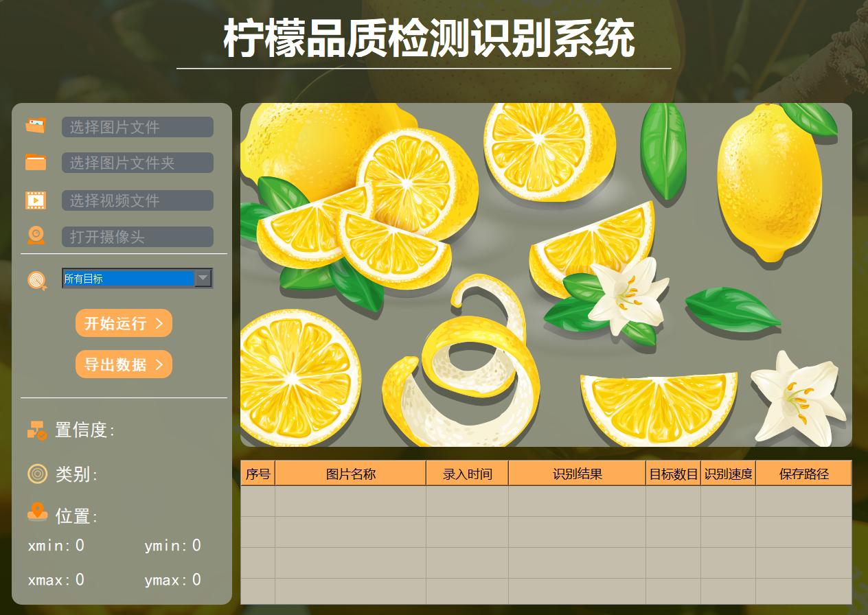Click the location pin icon beside 位置
Screen dimensions: 868x615
click(37, 512)
